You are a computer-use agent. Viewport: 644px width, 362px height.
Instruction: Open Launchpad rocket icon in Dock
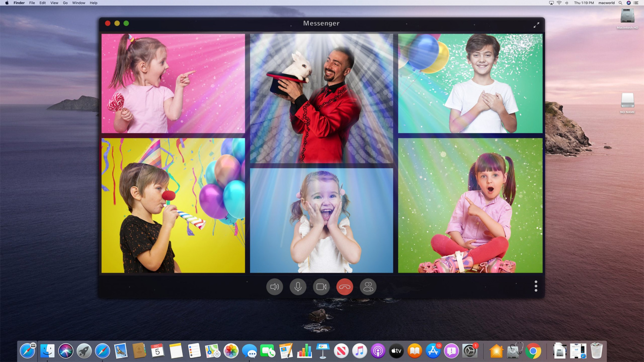click(x=84, y=351)
